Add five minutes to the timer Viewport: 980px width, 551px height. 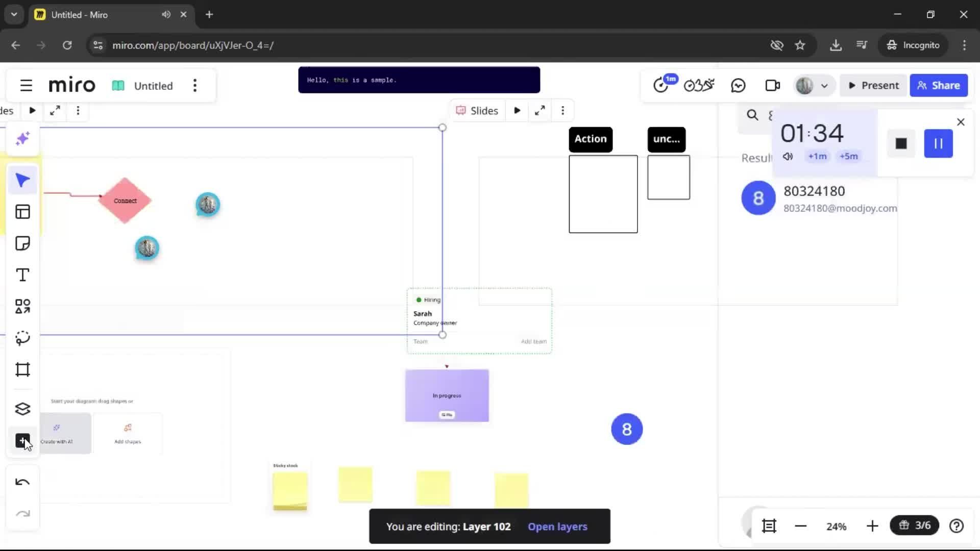point(849,156)
